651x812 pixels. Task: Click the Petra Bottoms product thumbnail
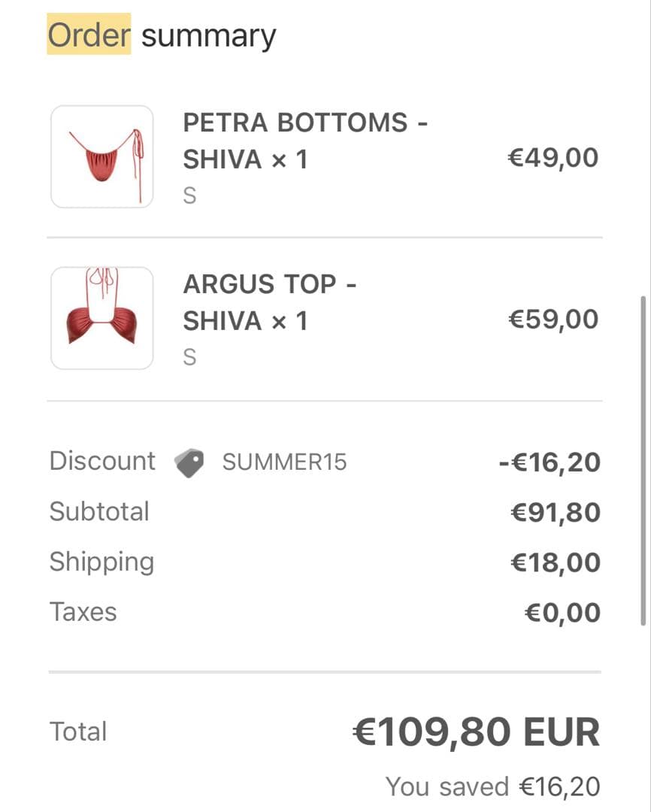102,156
